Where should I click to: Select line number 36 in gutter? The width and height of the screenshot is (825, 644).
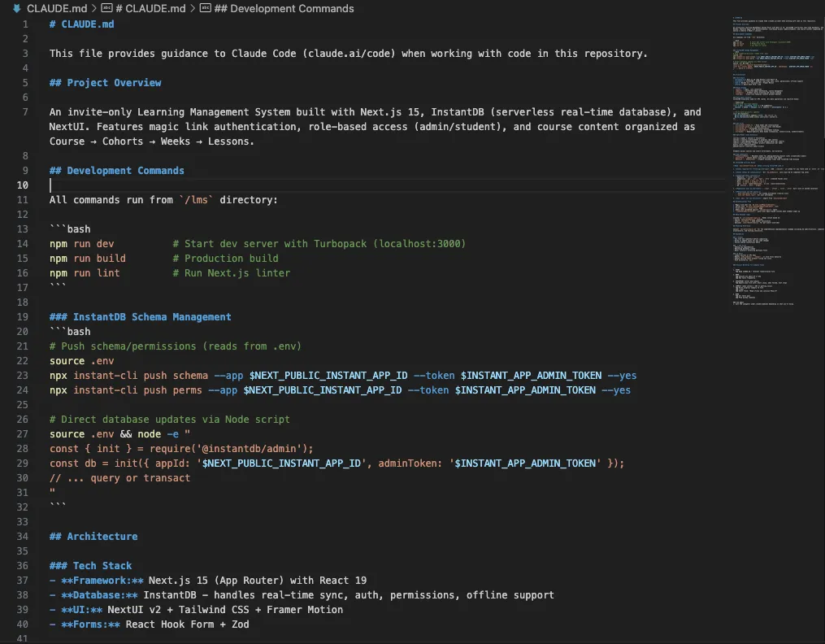pyautogui.click(x=24, y=566)
